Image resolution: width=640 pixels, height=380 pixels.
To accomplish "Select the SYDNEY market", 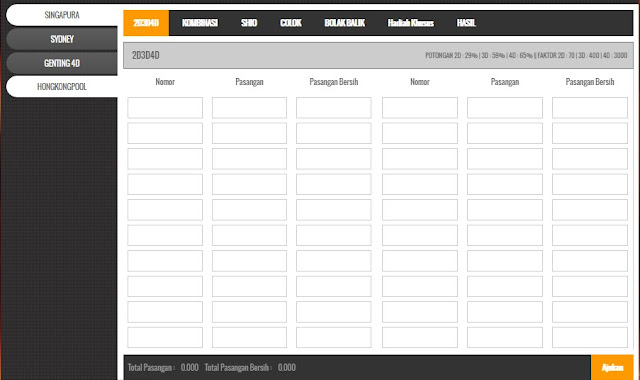I will coord(62,39).
